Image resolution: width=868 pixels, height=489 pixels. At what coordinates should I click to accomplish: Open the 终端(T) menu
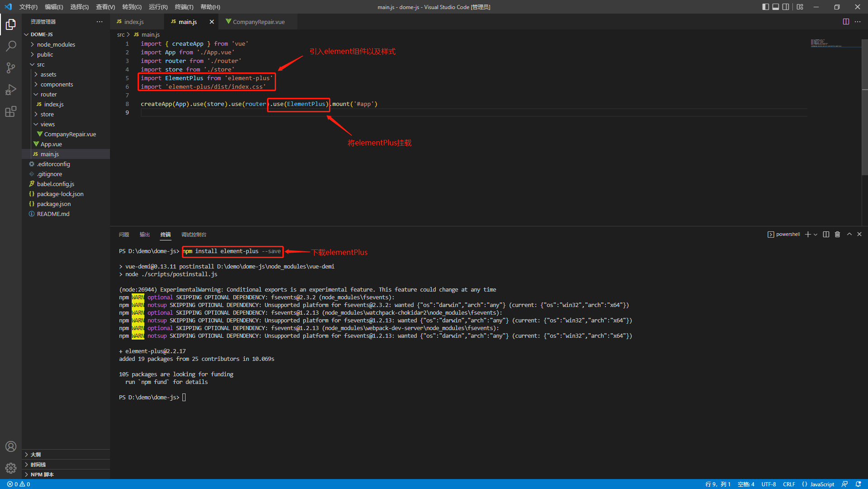click(x=184, y=7)
